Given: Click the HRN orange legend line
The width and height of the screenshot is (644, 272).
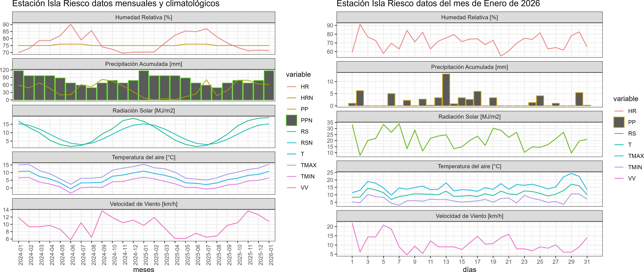Looking at the screenshot, I should [291, 98].
